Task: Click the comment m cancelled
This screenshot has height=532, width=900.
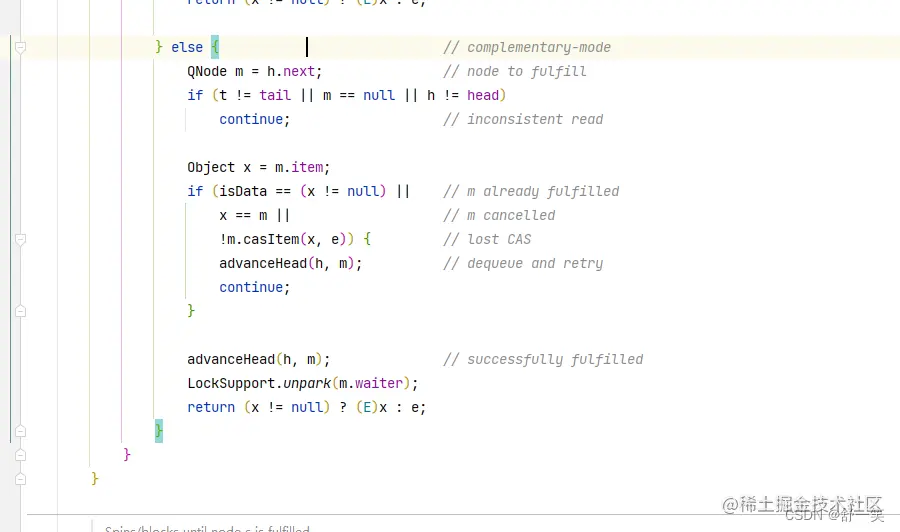Action: click(x=499, y=215)
